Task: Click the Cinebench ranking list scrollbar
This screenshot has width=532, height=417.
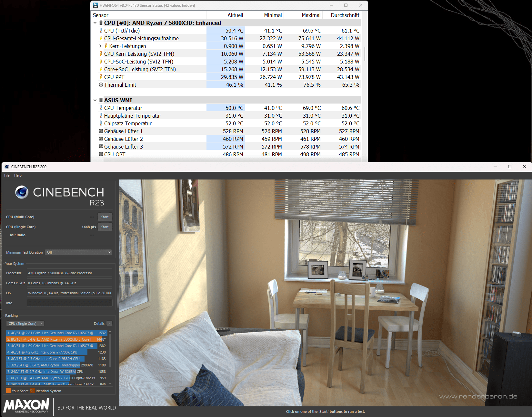Action: (x=110, y=350)
